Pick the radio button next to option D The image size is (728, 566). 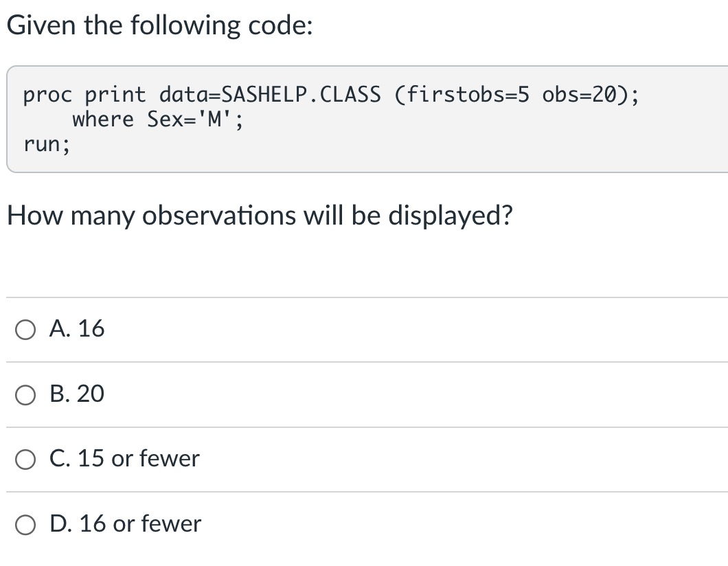click(x=25, y=525)
